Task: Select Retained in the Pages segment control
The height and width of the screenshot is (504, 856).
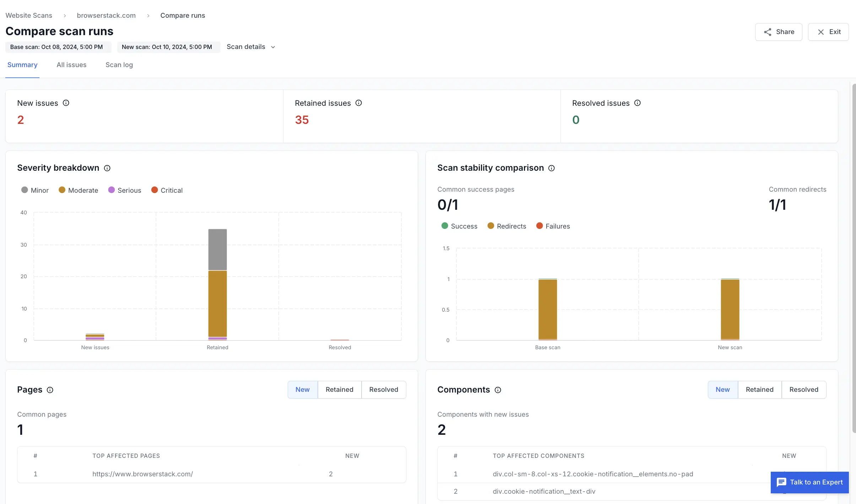Action: pyautogui.click(x=339, y=390)
